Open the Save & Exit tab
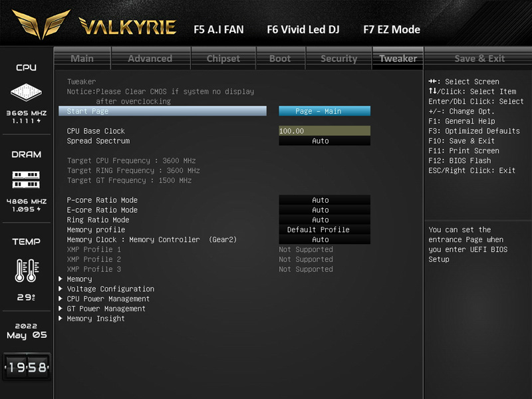 (x=479, y=59)
